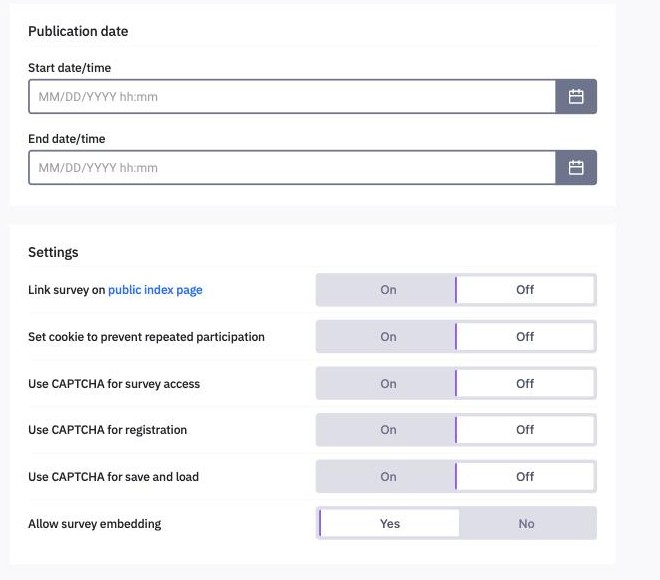Viewport: 660px width, 580px height.
Task: Enable cookie to prevent repeated participation
Action: 386,337
